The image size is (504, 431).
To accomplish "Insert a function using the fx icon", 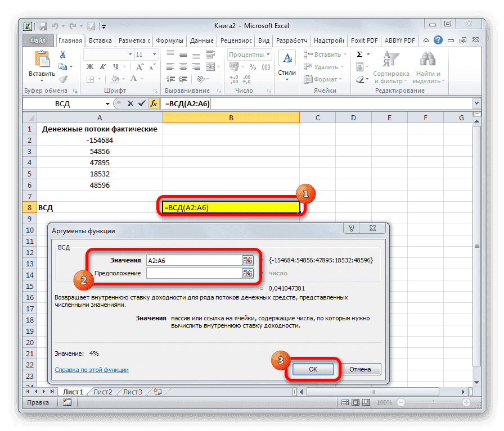I will (x=154, y=103).
